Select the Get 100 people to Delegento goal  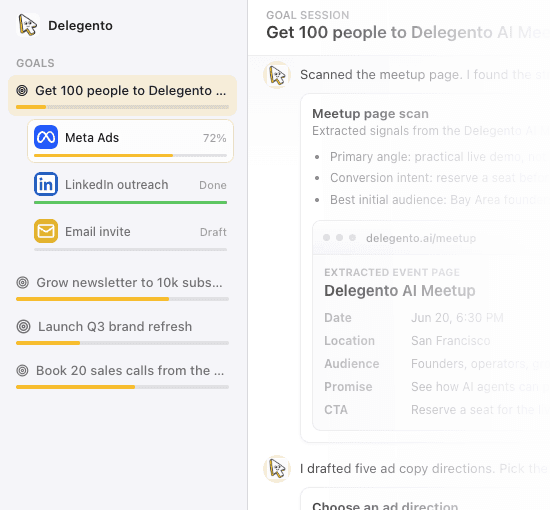(x=122, y=95)
